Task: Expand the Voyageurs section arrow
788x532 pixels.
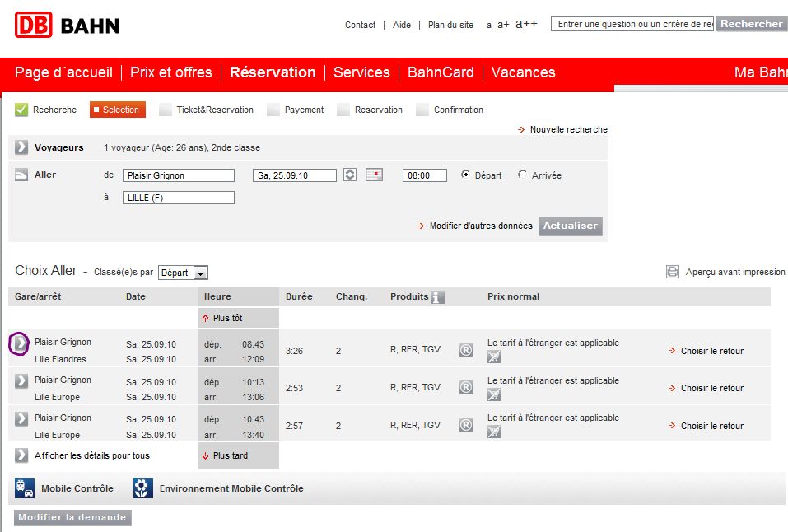Action: [21, 147]
